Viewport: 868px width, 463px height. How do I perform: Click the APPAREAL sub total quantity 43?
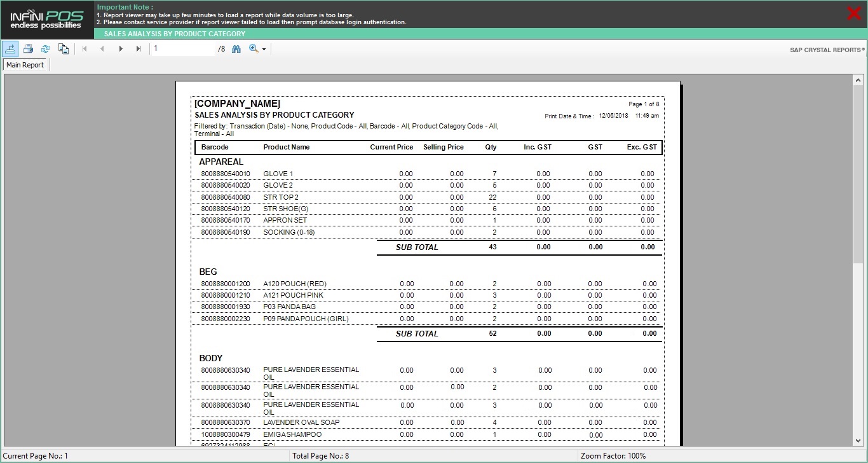(x=493, y=247)
